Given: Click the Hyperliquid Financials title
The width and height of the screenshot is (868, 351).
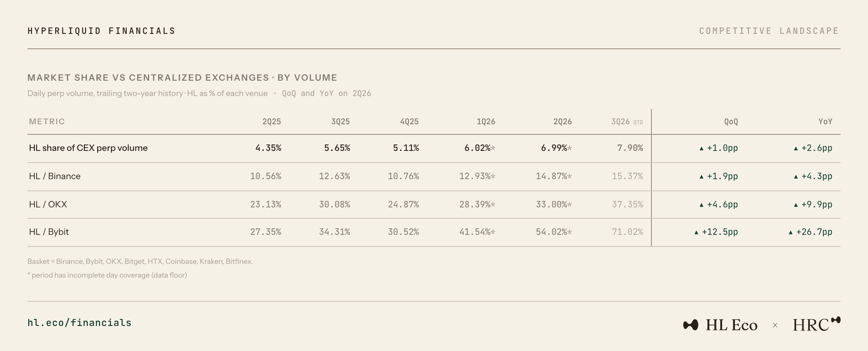Looking at the screenshot, I should coord(101,31).
